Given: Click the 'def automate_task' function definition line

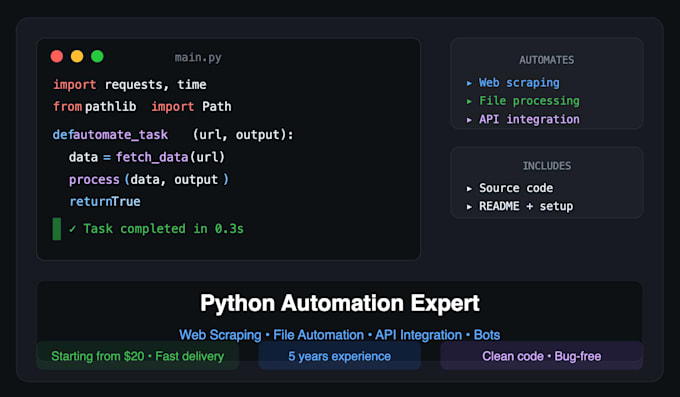Looking at the screenshot, I should point(173,135).
